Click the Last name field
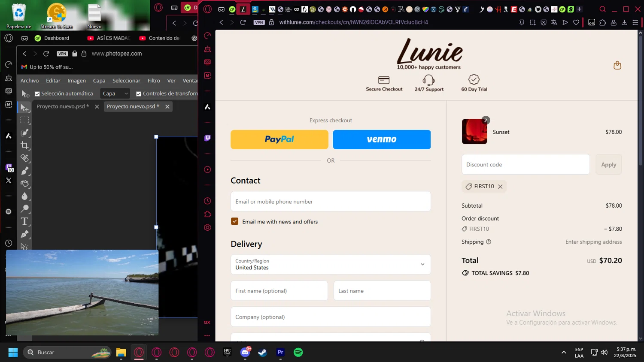 pos(382,291)
